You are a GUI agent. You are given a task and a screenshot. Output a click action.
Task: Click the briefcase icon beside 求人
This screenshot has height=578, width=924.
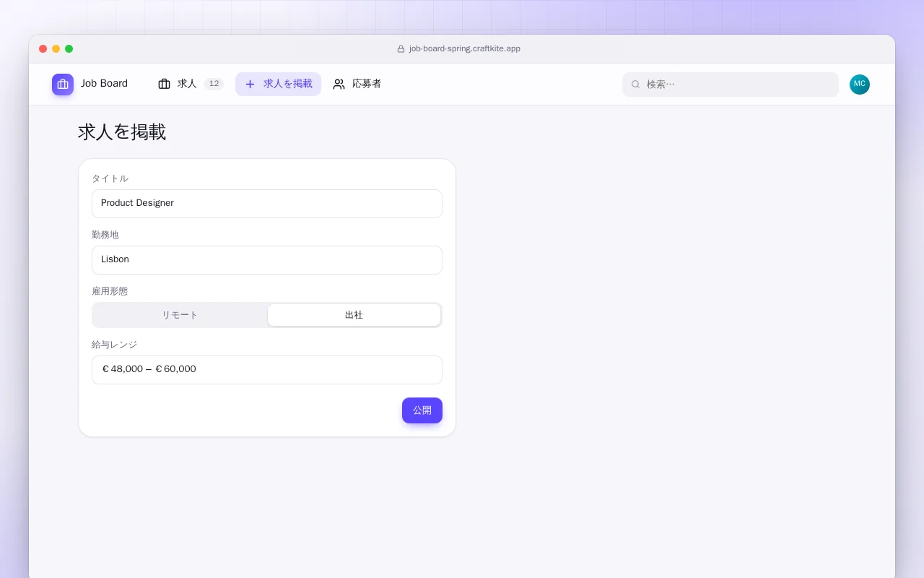[x=164, y=84]
